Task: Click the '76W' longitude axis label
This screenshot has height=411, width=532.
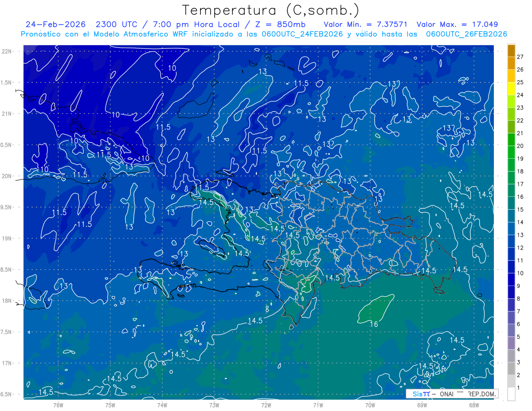Action: 58,405
